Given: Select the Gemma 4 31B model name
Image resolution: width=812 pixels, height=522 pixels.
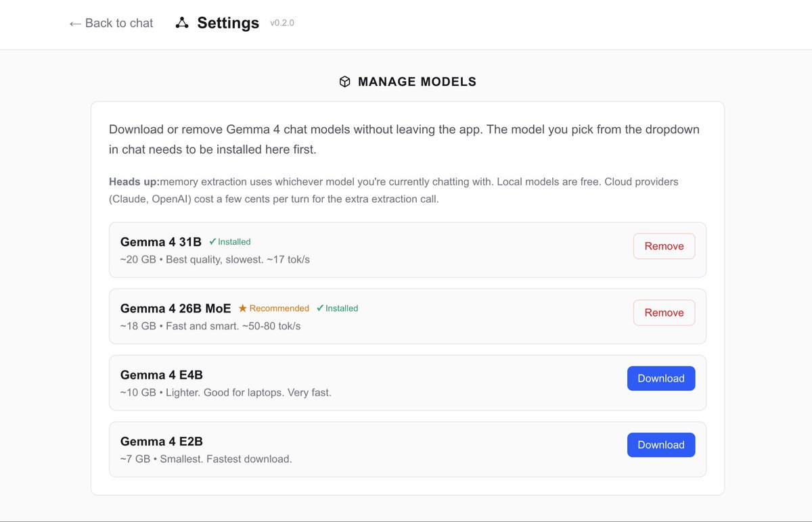Looking at the screenshot, I should 161,241.
